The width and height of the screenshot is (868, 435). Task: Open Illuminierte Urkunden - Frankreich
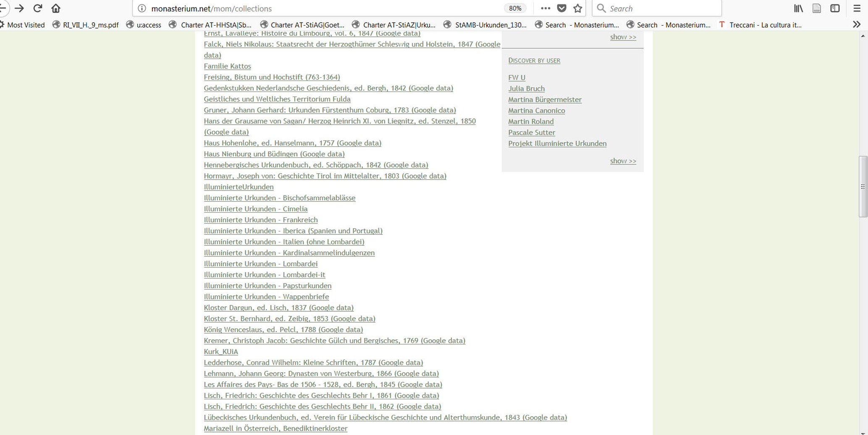tap(261, 220)
